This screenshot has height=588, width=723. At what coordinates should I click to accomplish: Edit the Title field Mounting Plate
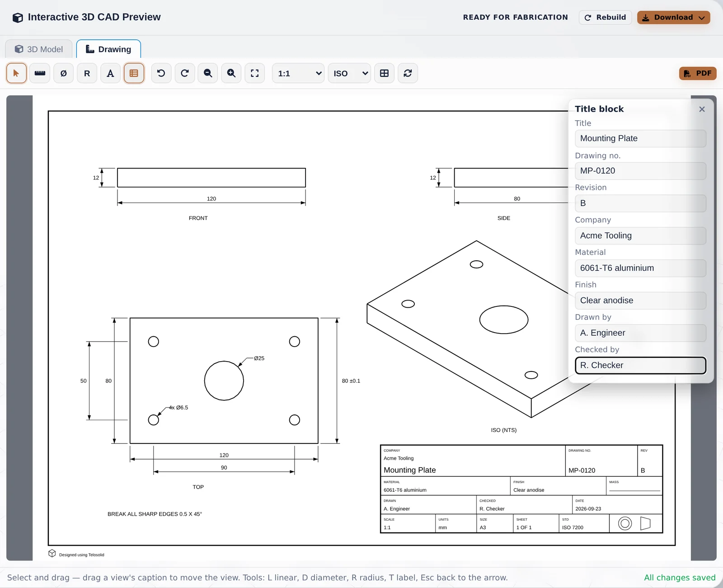point(640,138)
